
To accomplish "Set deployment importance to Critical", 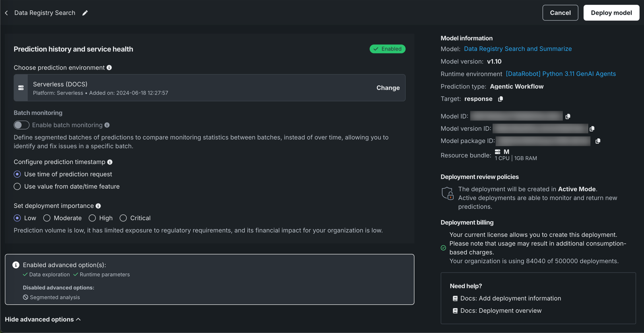I will pos(123,218).
